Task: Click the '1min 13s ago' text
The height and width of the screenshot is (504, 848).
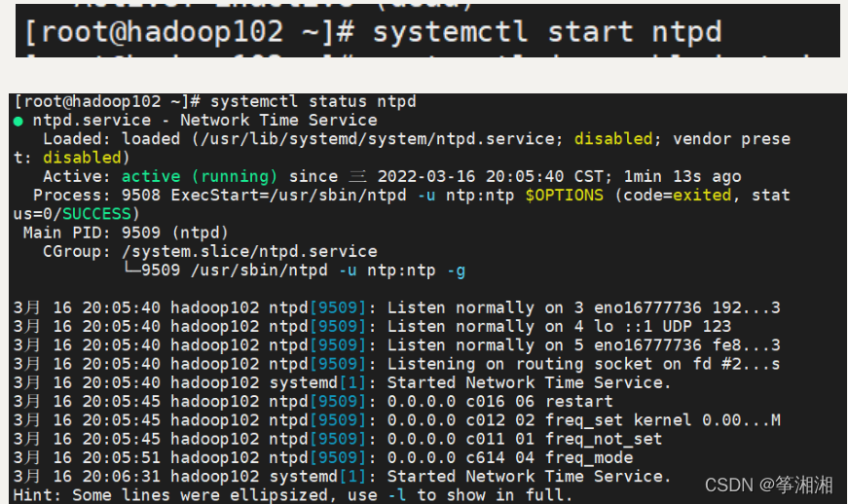Action: (682, 177)
